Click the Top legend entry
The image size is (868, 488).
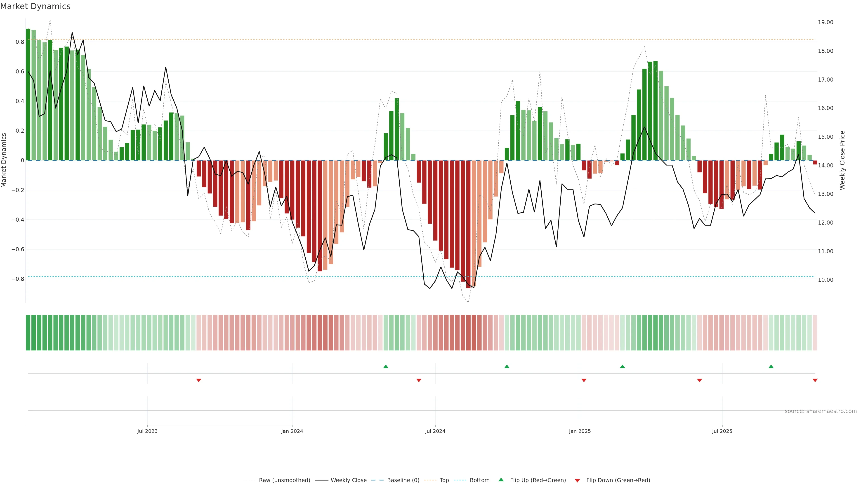pos(444,480)
